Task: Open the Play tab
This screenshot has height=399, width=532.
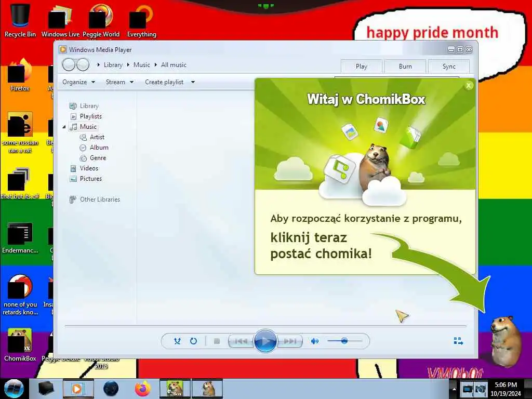Action: pyautogui.click(x=362, y=66)
